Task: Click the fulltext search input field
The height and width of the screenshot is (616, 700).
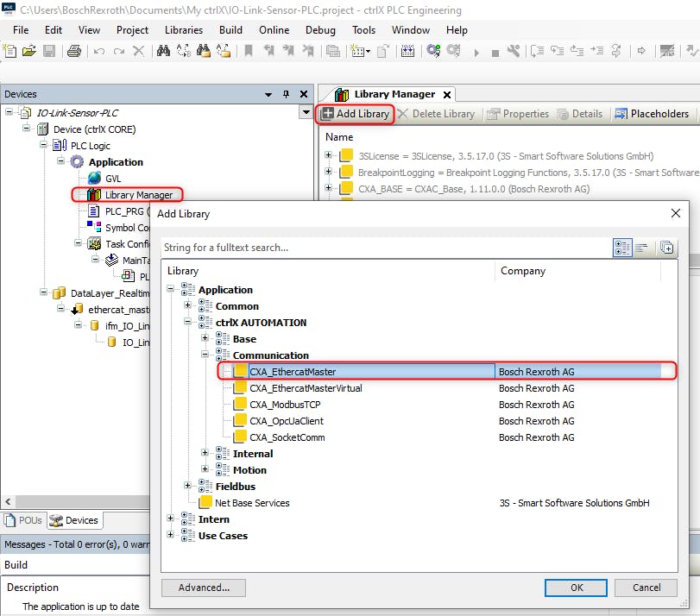Action: point(387,248)
